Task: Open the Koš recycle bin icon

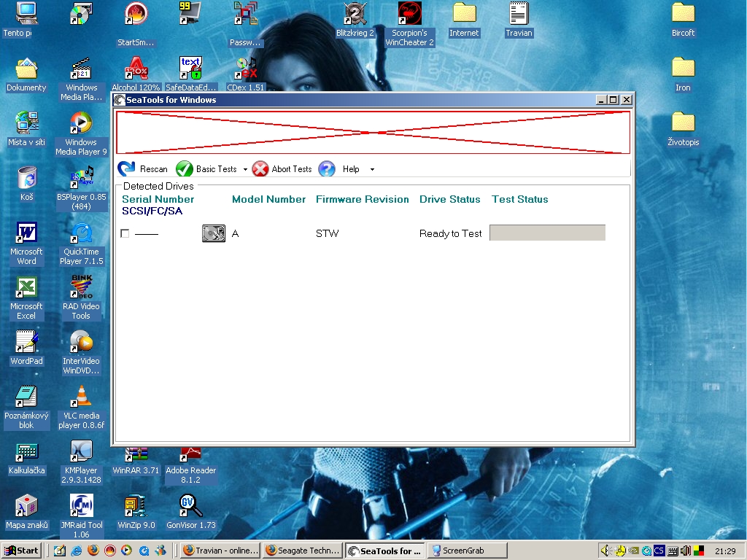Action: click(27, 178)
